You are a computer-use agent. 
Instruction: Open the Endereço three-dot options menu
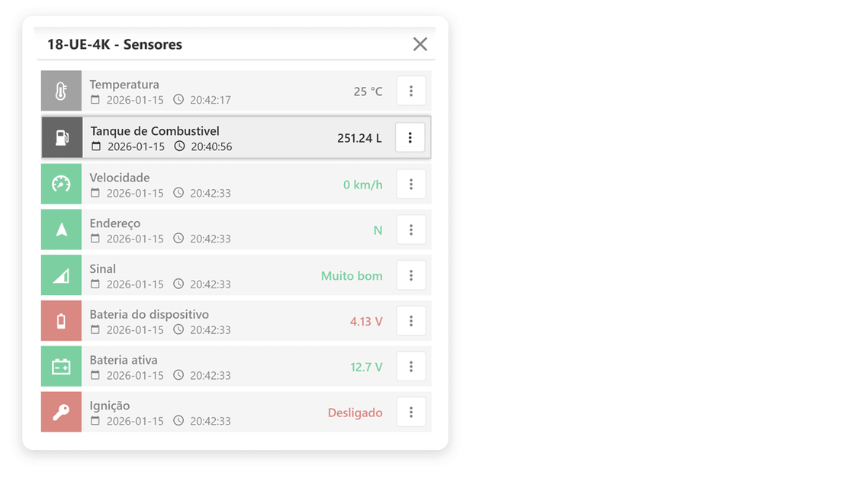pos(411,230)
